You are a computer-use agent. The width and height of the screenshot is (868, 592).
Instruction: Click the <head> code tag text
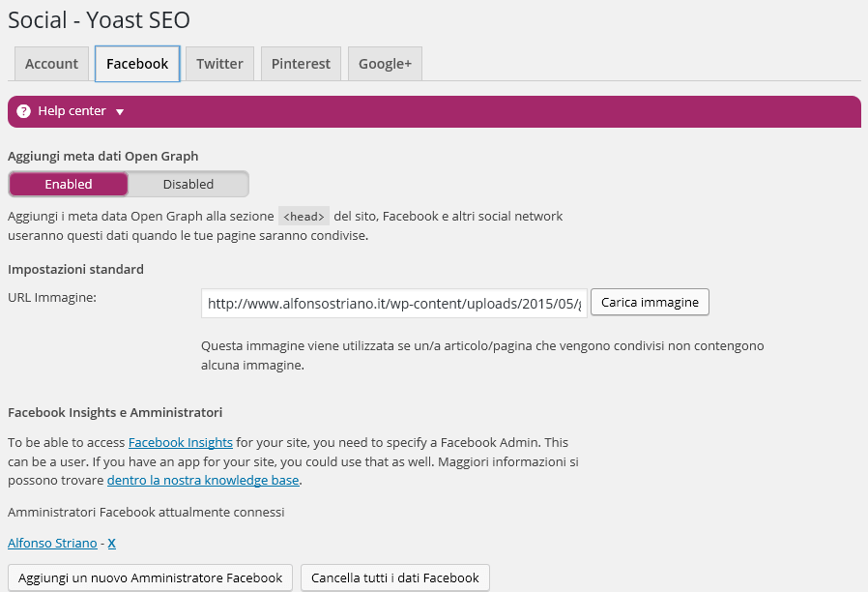[304, 216]
